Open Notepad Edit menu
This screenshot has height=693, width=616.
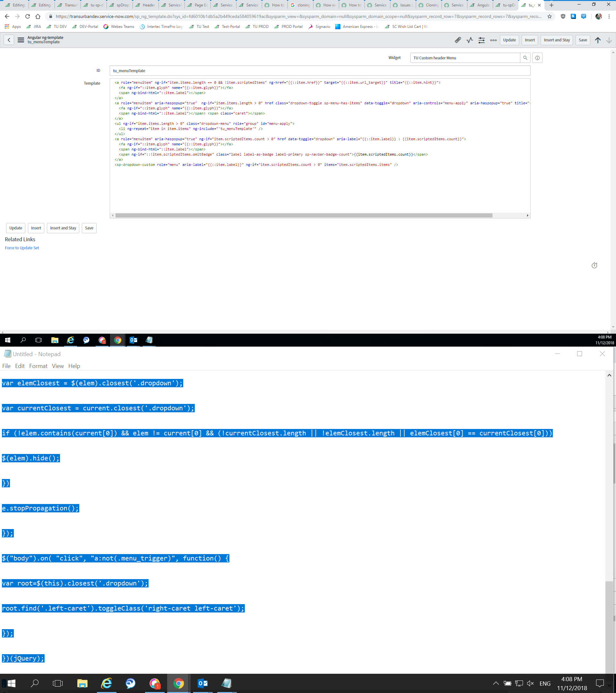coord(20,366)
